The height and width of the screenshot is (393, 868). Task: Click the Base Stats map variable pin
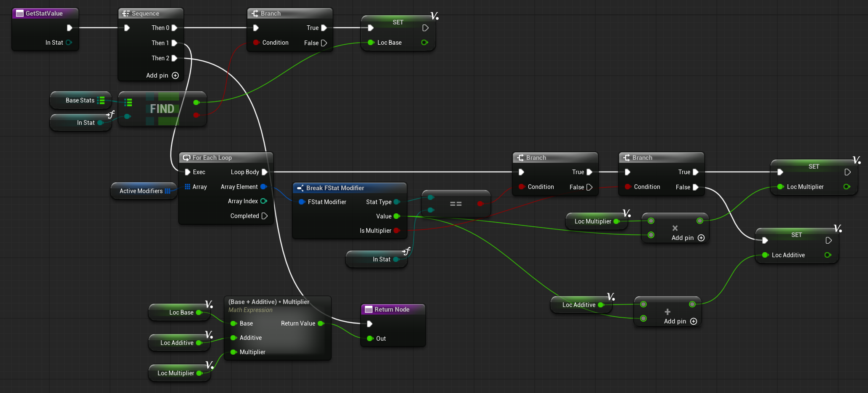(x=101, y=100)
